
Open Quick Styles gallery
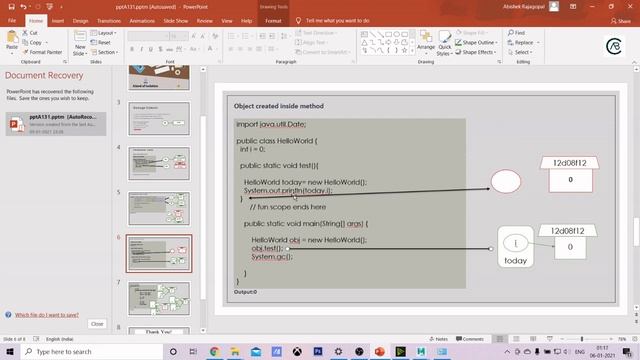pos(444,44)
